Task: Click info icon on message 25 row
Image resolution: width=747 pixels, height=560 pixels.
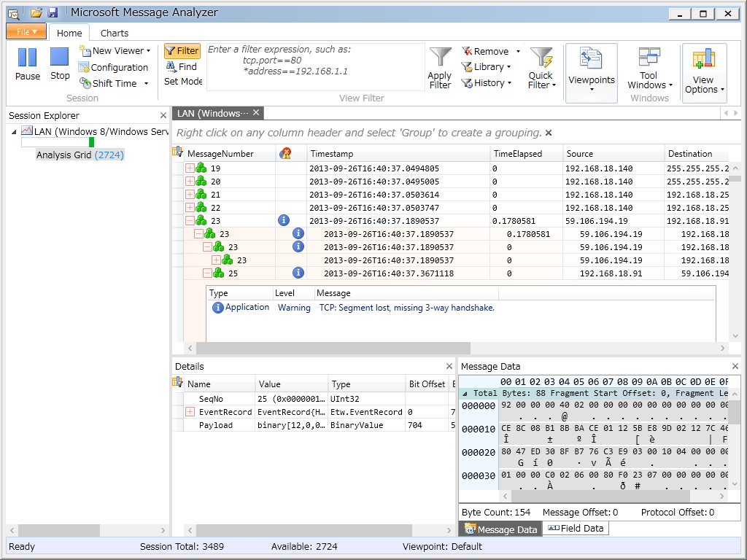Action: pyautogui.click(x=298, y=273)
